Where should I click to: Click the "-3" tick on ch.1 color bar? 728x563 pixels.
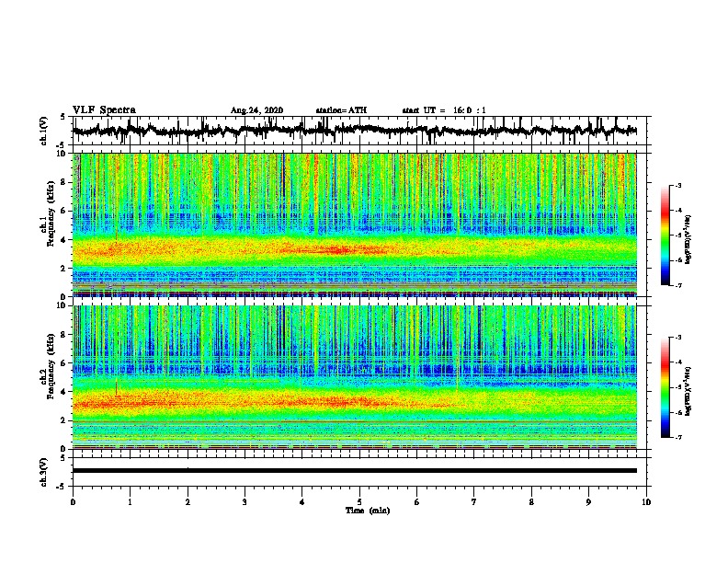(678, 186)
